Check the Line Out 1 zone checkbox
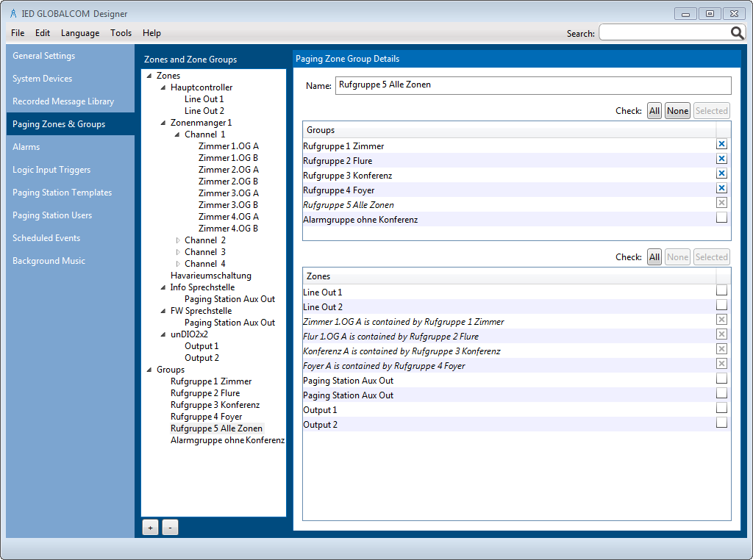The image size is (753, 560). point(721,290)
